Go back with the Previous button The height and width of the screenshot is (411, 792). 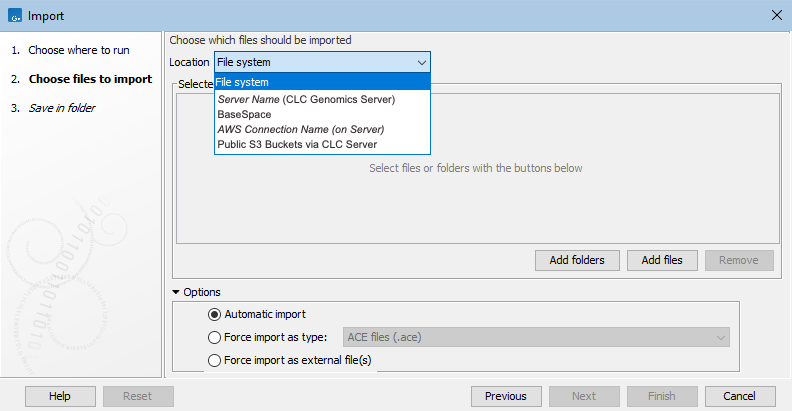pyautogui.click(x=505, y=396)
